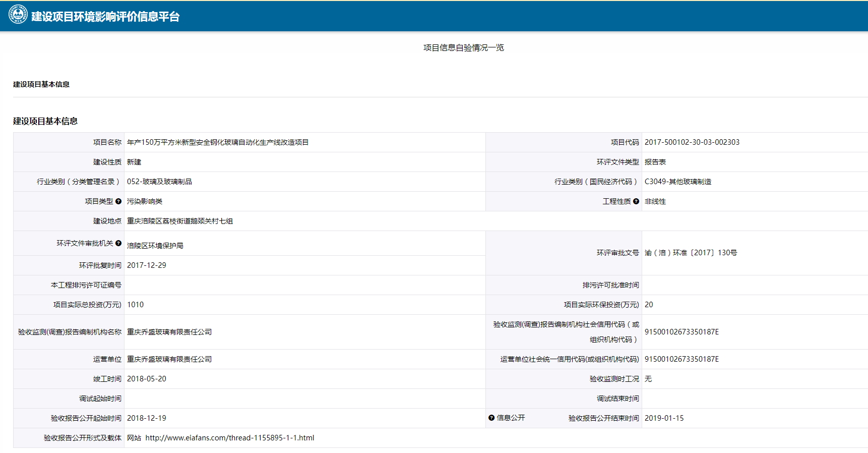
Task: Click disclosure start date 2018-12-19
Action: click(147, 418)
